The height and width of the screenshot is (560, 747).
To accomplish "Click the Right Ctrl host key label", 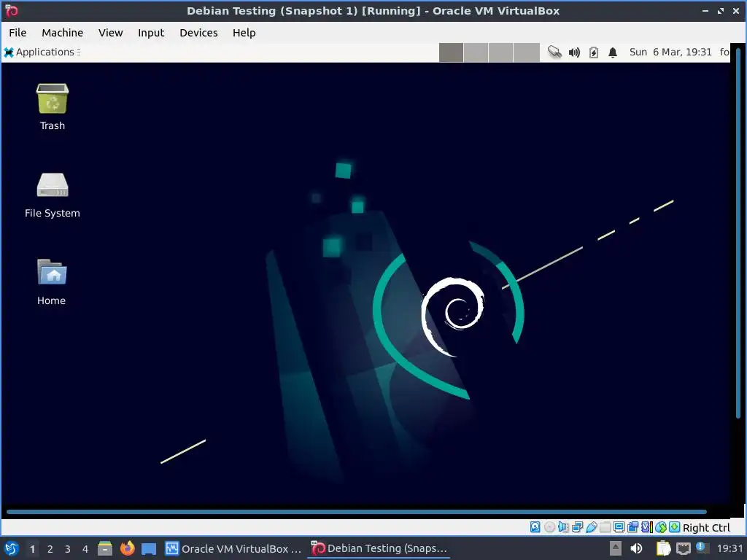I will (706, 528).
